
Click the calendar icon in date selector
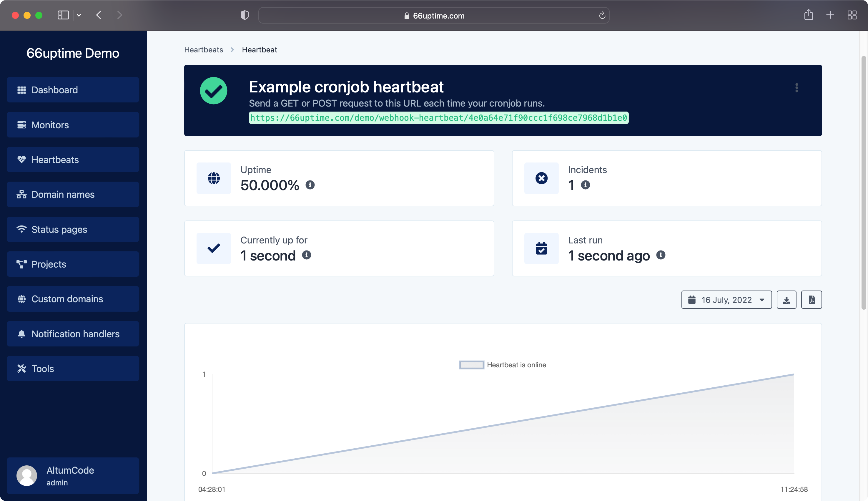point(691,300)
